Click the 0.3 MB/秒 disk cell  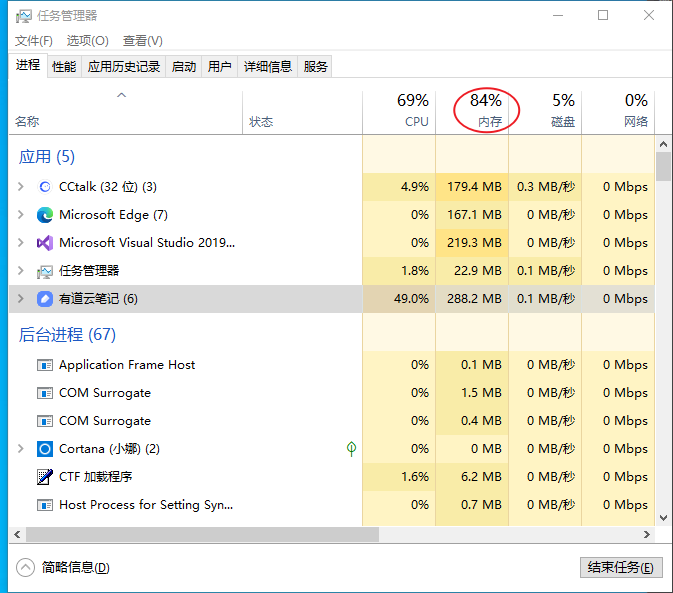(x=545, y=187)
